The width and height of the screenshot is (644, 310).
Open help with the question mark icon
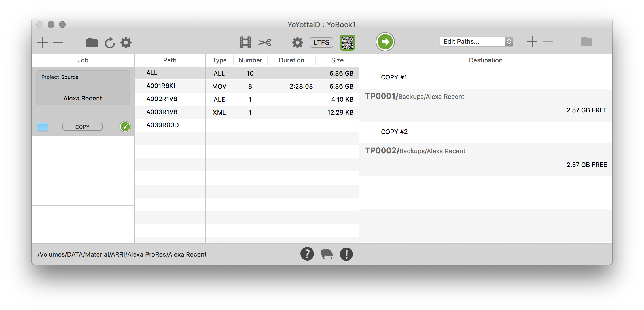coord(307,254)
